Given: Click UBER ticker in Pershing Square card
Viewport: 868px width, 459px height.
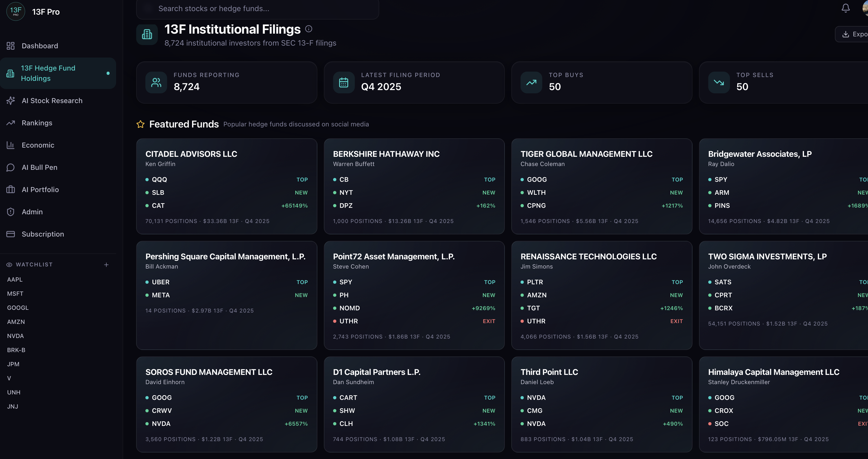Looking at the screenshot, I should (x=161, y=282).
